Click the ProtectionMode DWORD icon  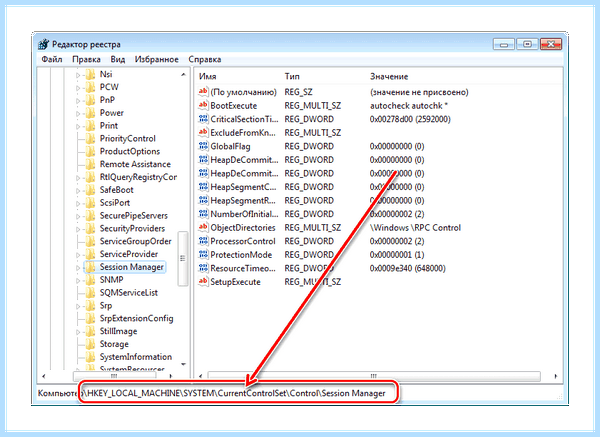click(203, 254)
